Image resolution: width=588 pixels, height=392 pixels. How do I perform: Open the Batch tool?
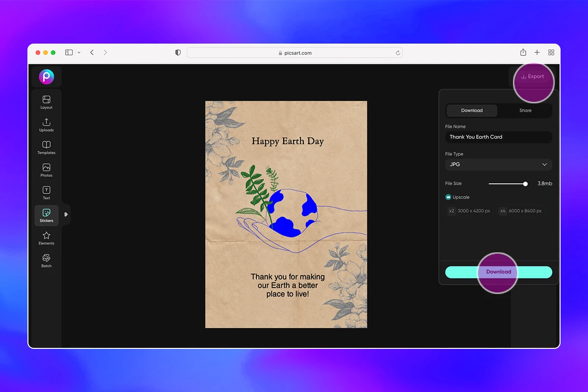click(x=46, y=260)
